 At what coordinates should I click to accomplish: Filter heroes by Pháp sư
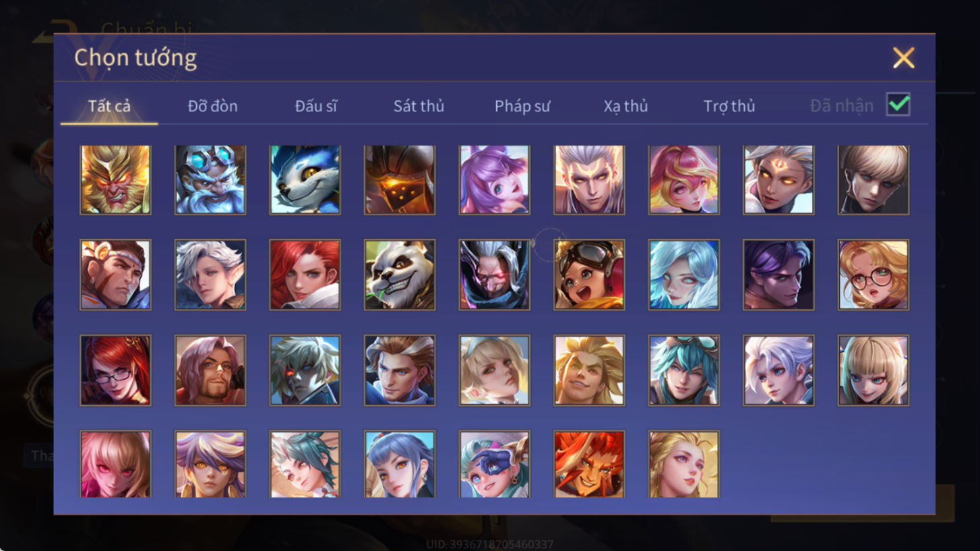coord(522,106)
